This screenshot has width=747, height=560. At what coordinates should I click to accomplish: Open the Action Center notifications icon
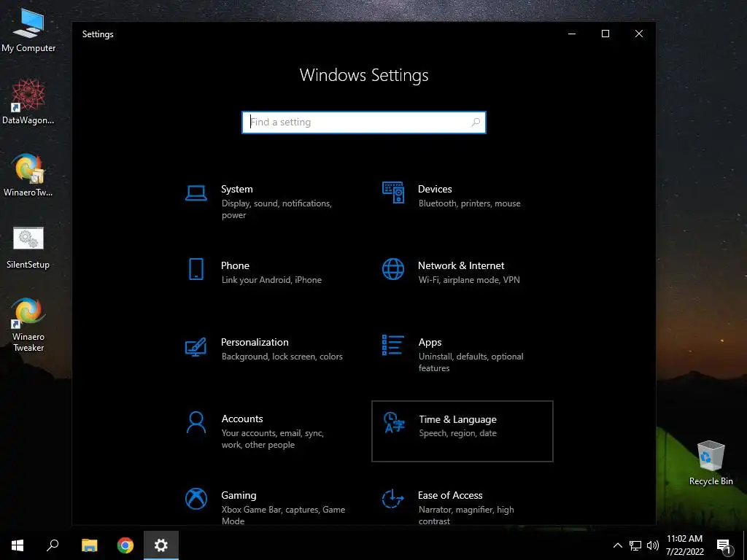pyautogui.click(x=724, y=545)
